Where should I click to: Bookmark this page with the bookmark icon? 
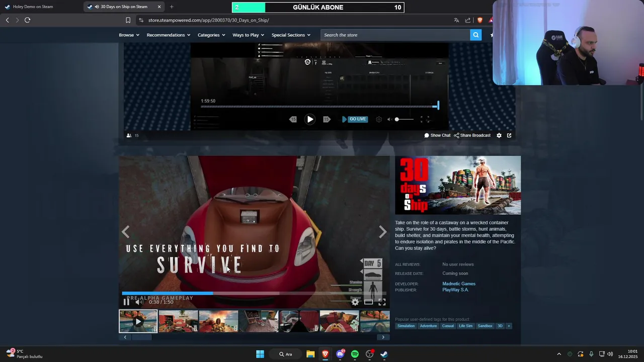[128, 20]
